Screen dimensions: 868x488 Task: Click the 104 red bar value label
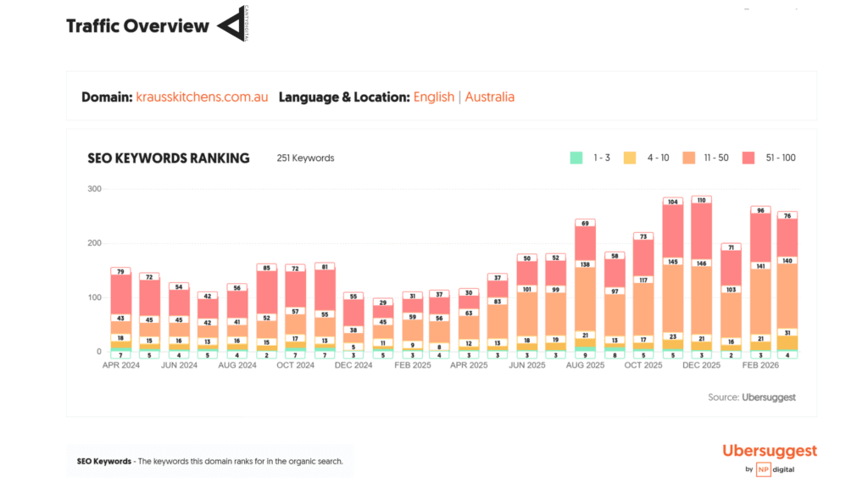[672, 202]
